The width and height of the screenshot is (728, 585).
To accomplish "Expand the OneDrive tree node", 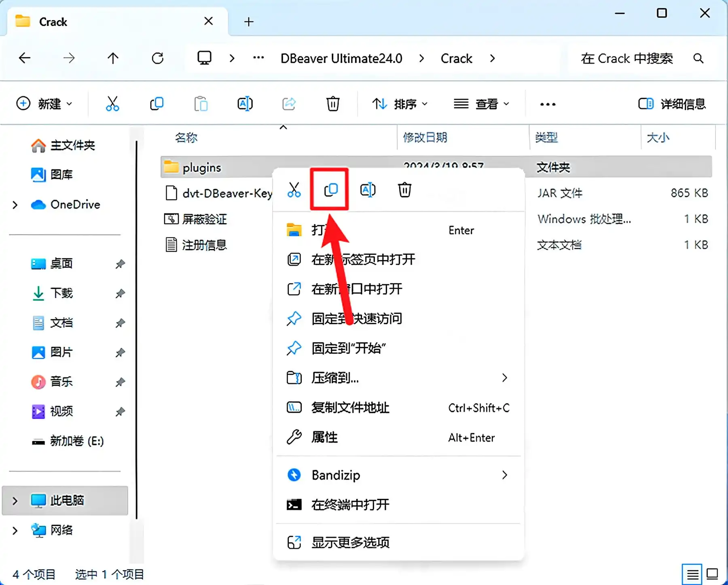I will click(15, 205).
